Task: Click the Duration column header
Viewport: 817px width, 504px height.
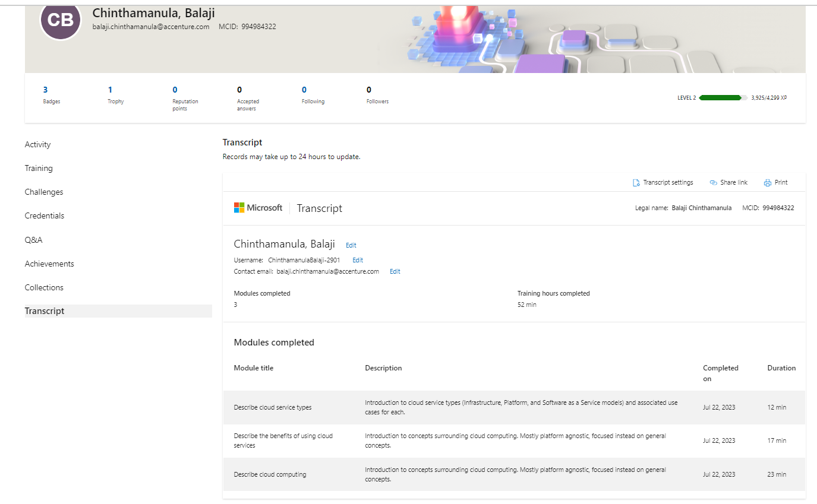Action: [781, 368]
